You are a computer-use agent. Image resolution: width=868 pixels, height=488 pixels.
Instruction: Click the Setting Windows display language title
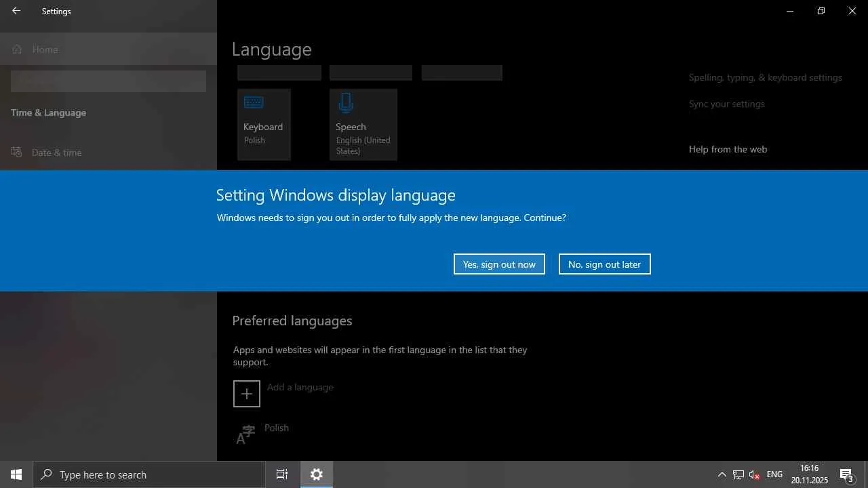coord(336,195)
